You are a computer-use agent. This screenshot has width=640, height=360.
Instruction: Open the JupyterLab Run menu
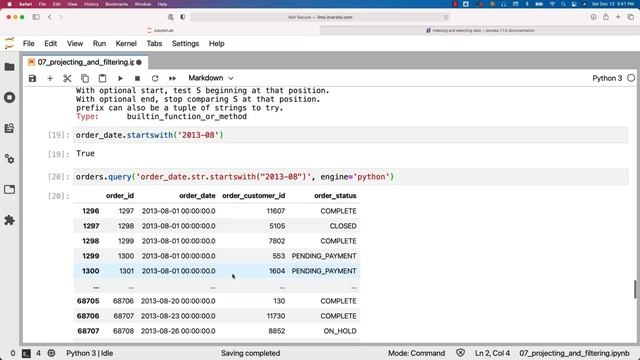[99, 44]
